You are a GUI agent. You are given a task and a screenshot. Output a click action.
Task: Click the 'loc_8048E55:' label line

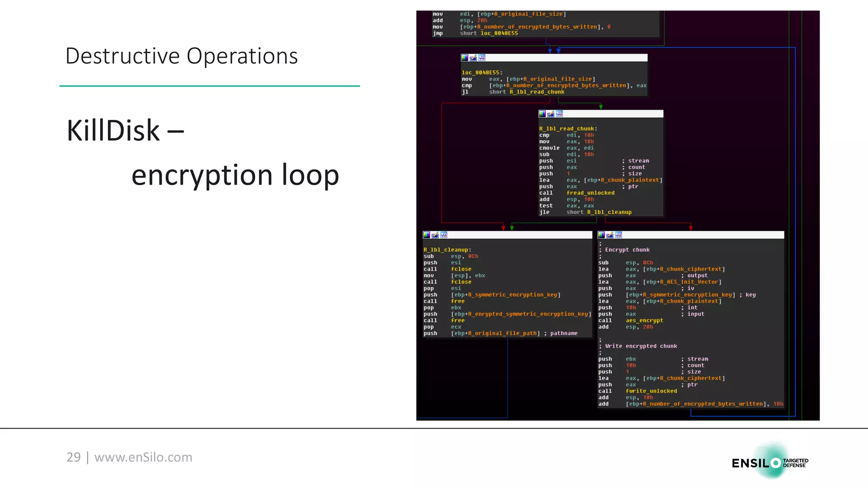(482, 72)
